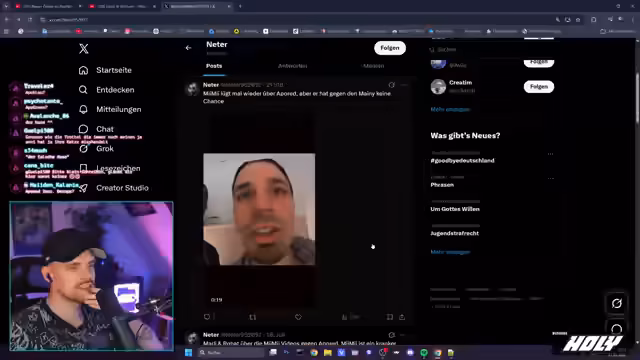640x360 pixels.
Task: Switch to the Antworten tab
Action: [x=292, y=66]
